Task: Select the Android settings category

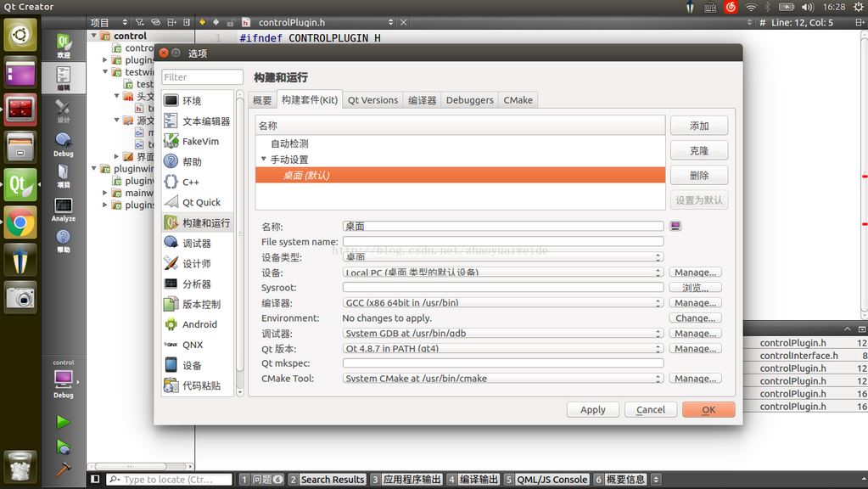Action: coord(198,324)
